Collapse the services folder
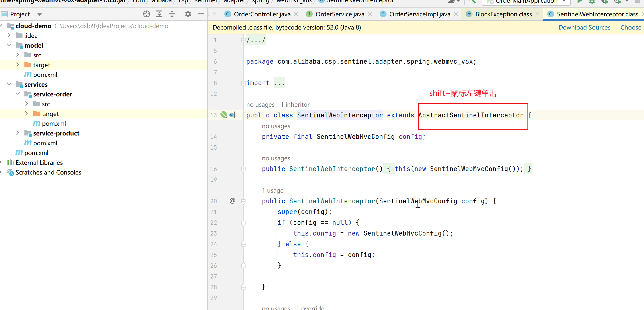 pos(9,84)
